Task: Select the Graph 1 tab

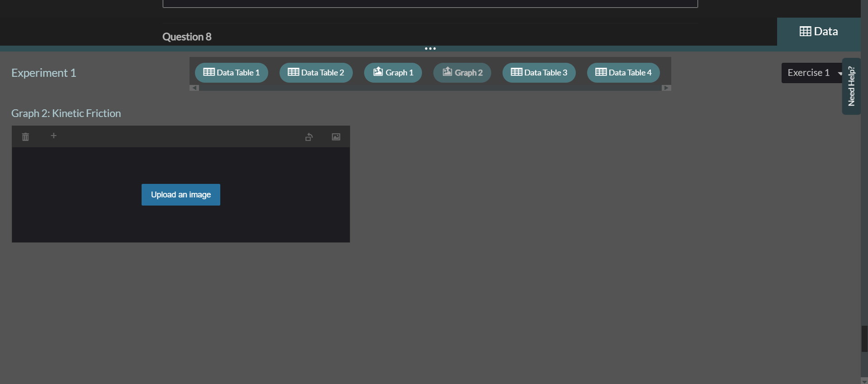Action: coord(393,73)
